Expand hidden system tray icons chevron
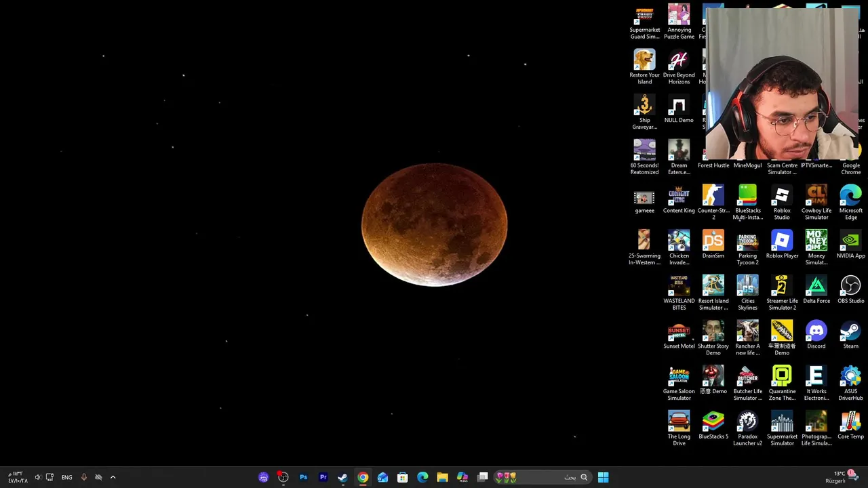The image size is (868, 488). 113,477
